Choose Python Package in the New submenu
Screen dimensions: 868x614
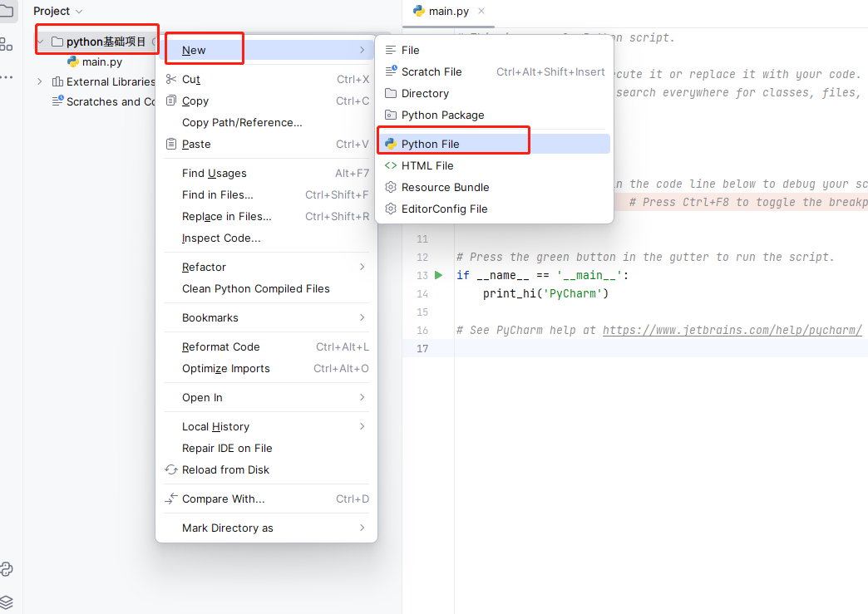coord(494,115)
